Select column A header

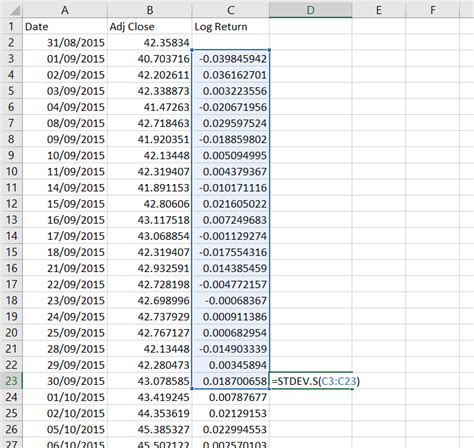pyautogui.click(x=65, y=10)
